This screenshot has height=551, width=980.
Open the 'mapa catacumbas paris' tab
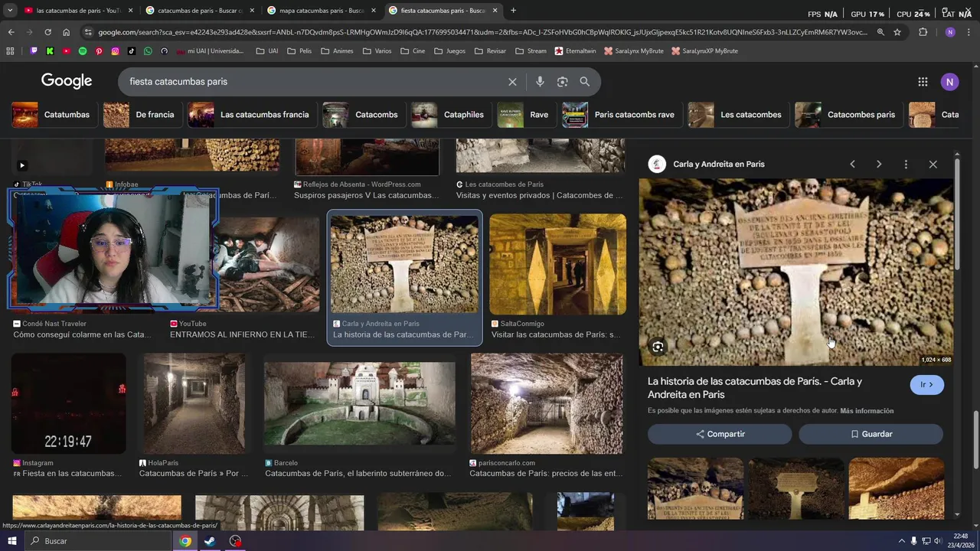321,11
